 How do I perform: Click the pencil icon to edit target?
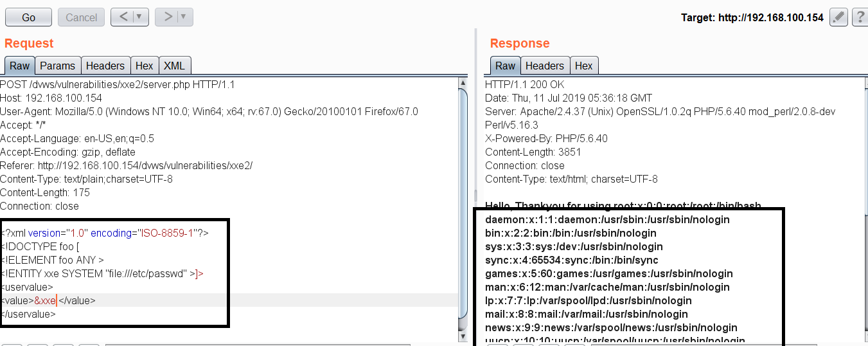[838, 17]
